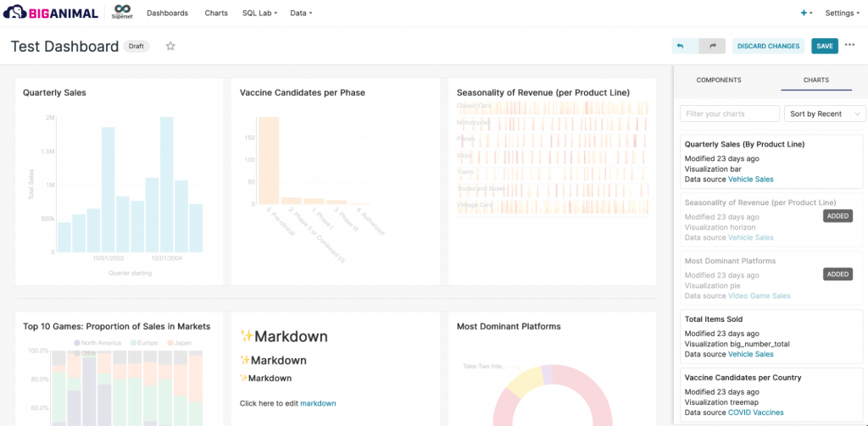The image size is (868, 426).
Task: Click the undo arrow button
Action: pyautogui.click(x=680, y=47)
